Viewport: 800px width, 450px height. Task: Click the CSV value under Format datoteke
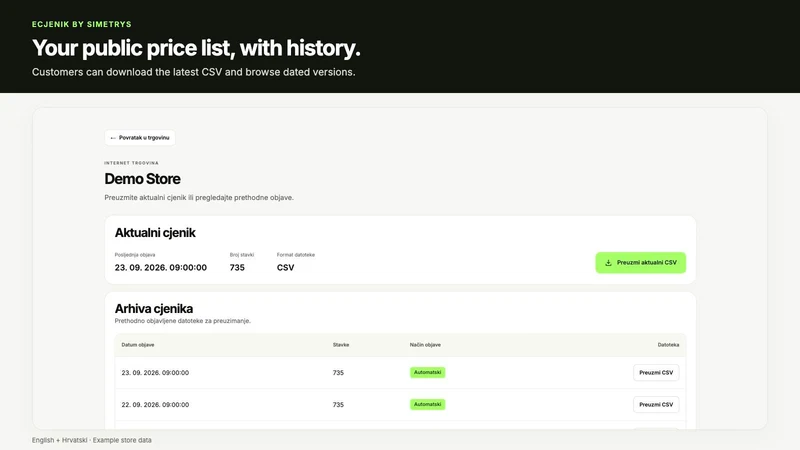(x=285, y=267)
